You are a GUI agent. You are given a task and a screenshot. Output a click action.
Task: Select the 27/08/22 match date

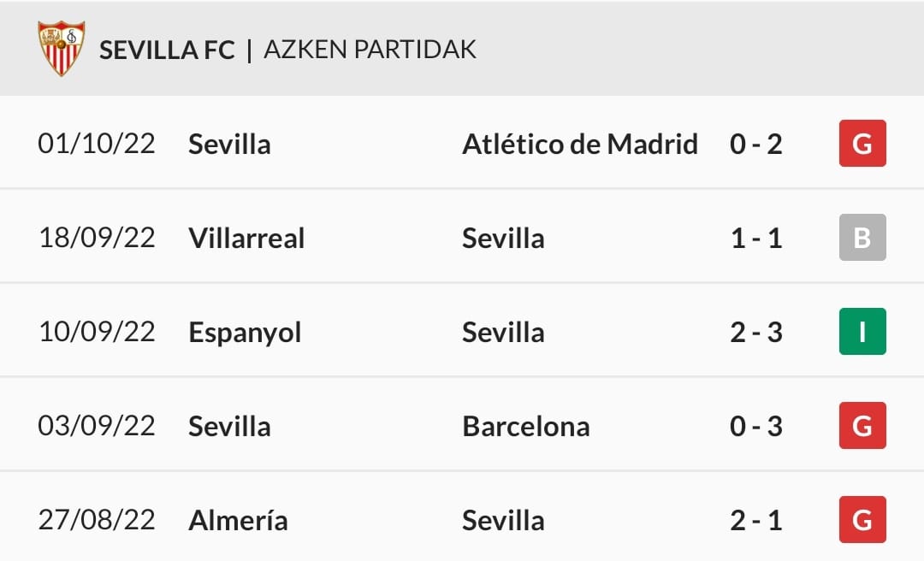[x=97, y=520]
